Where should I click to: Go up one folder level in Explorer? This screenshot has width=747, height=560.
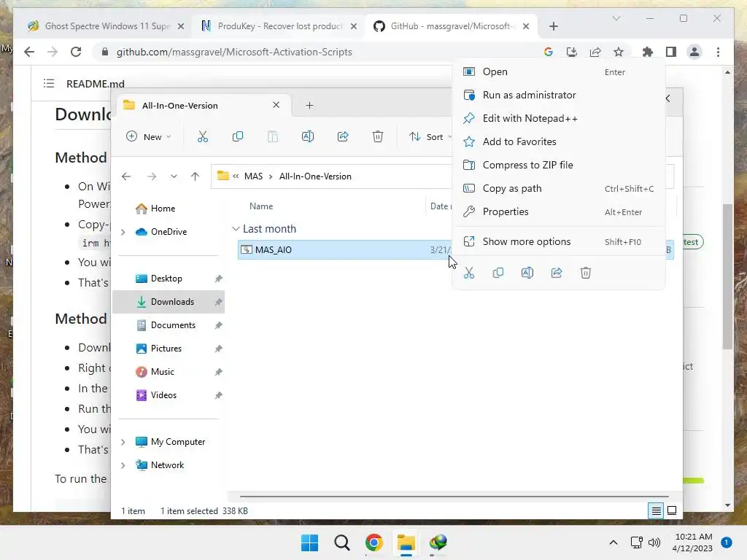[195, 176]
